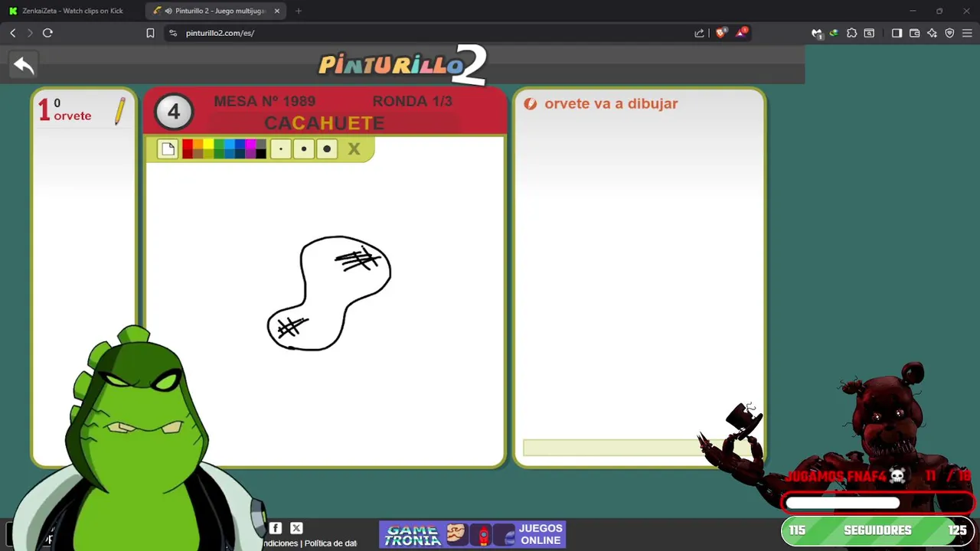The height and width of the screenshot is (551, 980).
Task: Pick the brown color swatch
Action: [198, 154]
